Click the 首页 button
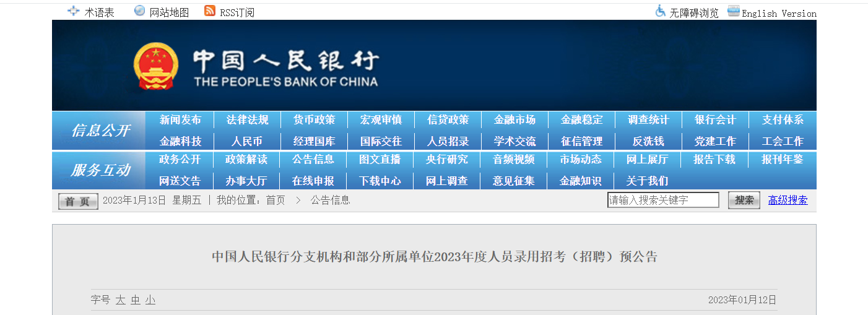 coord(78,201)
